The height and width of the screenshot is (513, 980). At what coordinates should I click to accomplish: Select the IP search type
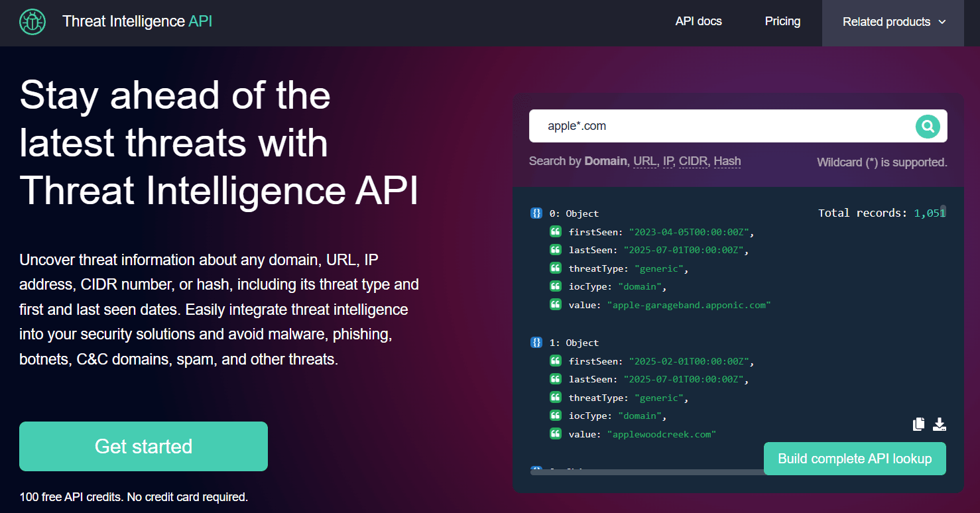click(x=668, y=161)
